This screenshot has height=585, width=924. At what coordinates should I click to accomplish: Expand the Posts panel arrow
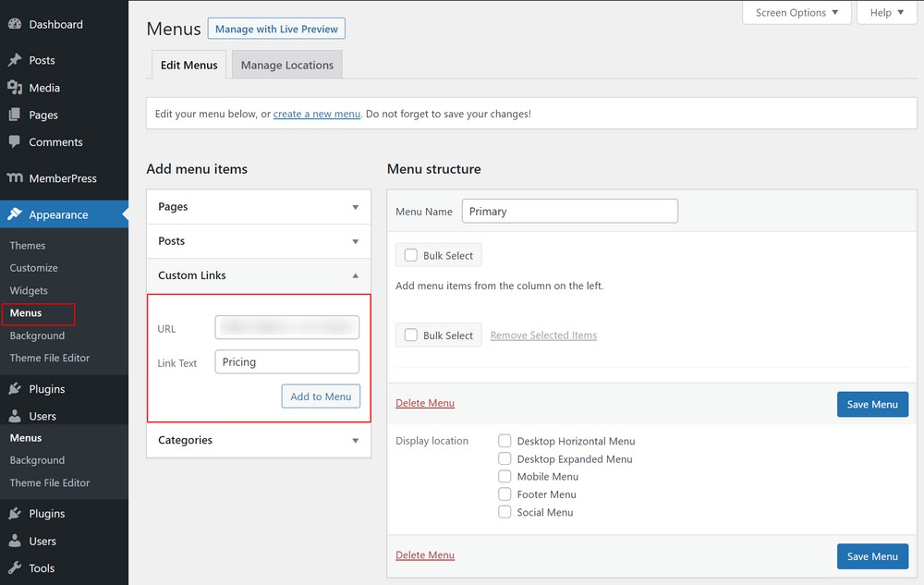coord(356,241)
